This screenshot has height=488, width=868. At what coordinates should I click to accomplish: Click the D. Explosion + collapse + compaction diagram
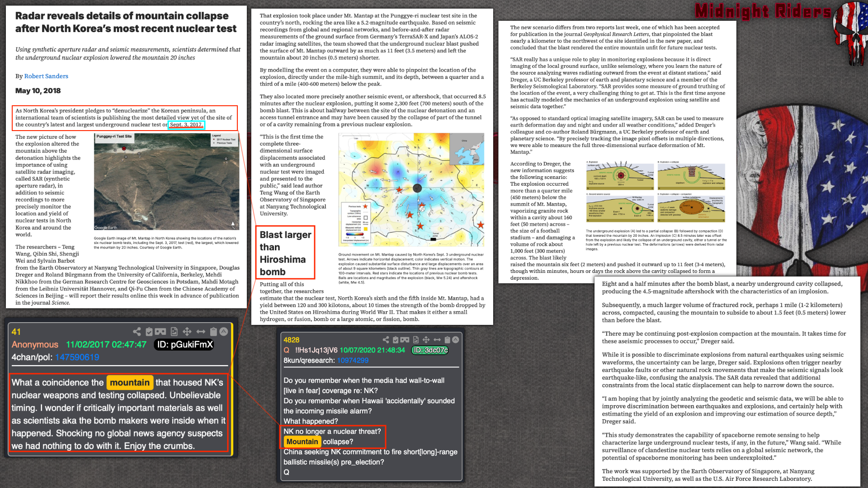coord(691,207)
